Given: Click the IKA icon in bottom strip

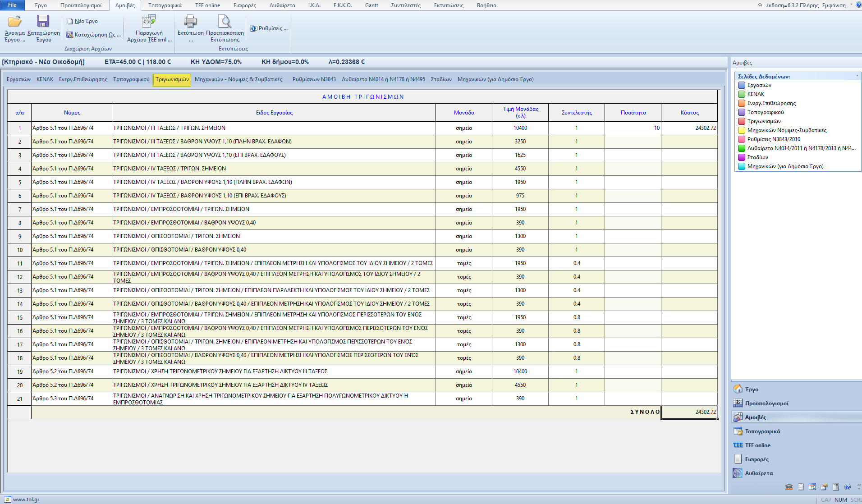Looking at the screenshot, I should click(x=789, y=487).
